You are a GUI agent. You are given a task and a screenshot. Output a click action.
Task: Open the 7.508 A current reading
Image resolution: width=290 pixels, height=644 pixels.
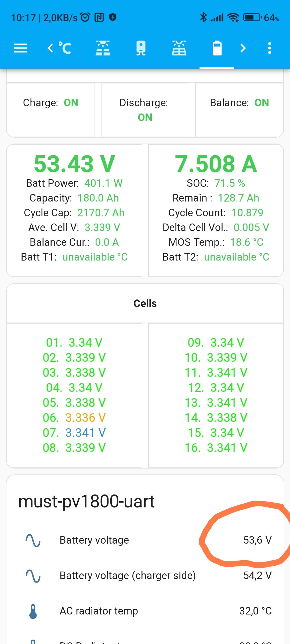pyautogui.click(x=216, y=164)
